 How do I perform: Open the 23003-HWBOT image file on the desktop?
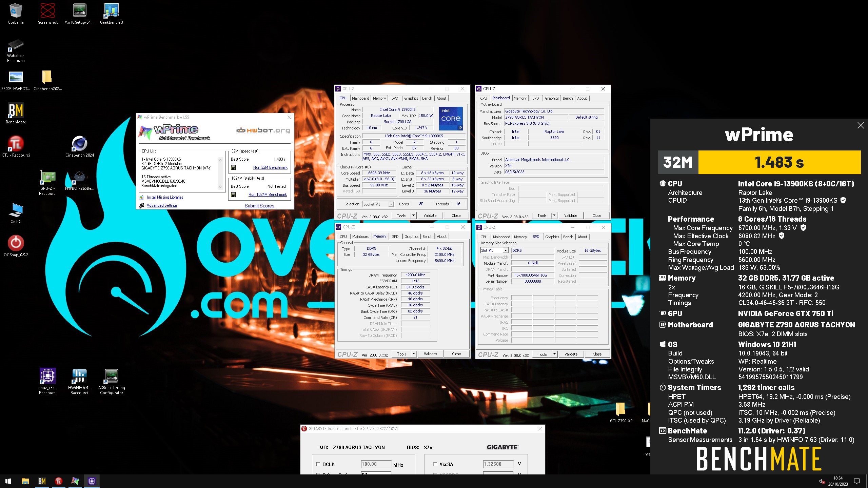coord(16,81)
